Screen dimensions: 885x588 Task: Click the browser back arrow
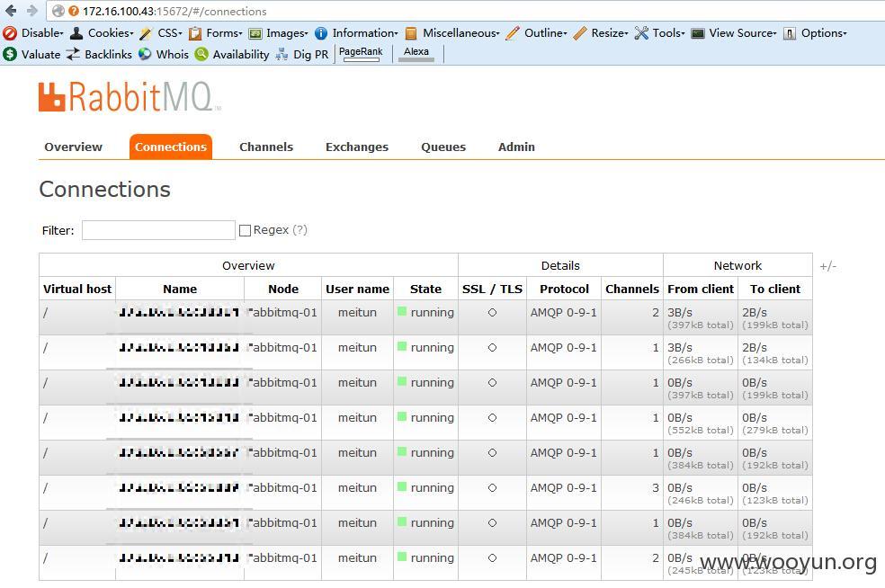pyautogui.click(x=11, y=11)
